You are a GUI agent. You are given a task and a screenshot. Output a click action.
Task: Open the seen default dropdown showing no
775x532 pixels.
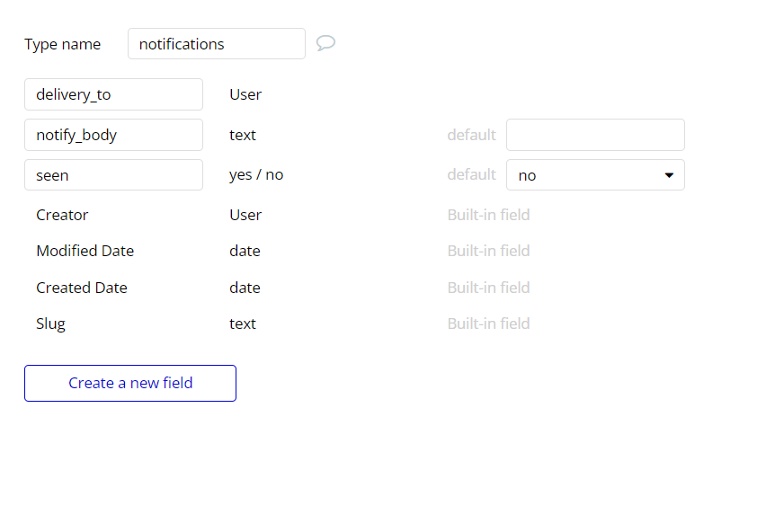coord(595,175)
